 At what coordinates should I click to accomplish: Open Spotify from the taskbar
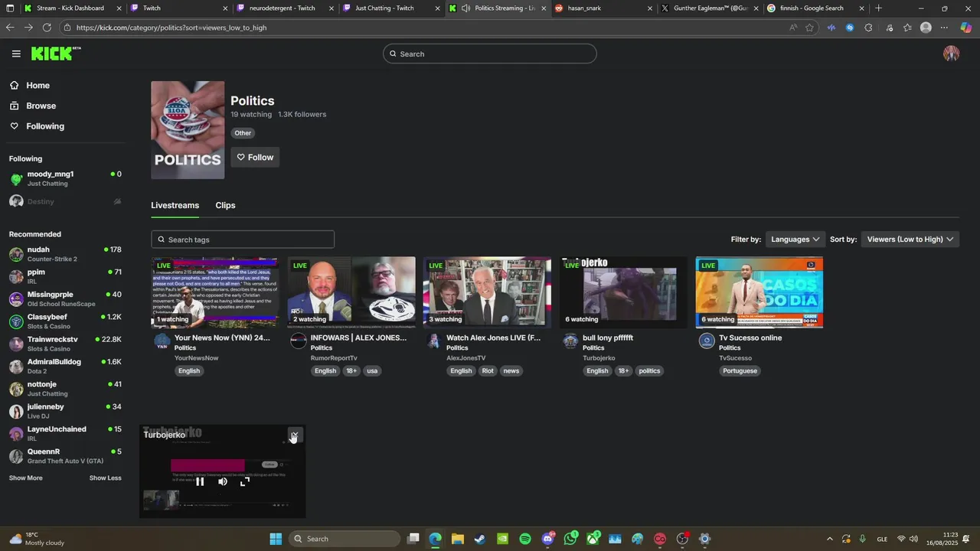[525, 539]
